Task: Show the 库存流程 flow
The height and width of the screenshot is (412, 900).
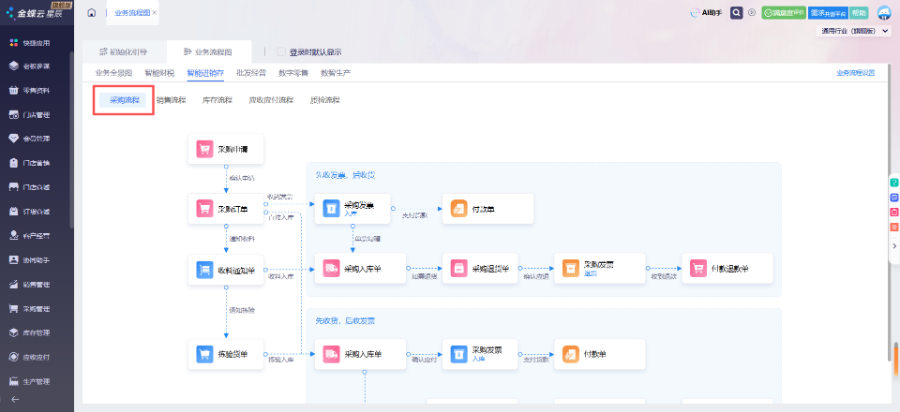Action: pyautogui.click(x=218, y=100)
